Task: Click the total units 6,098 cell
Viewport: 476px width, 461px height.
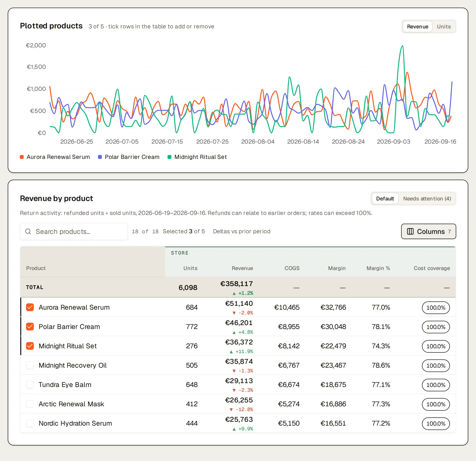Action: (188, 288)
